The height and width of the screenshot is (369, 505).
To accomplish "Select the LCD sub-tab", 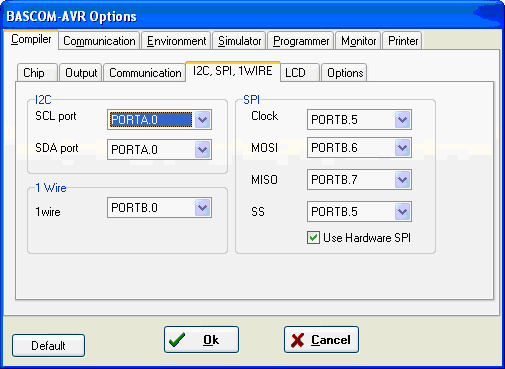I will pos(300,73).
